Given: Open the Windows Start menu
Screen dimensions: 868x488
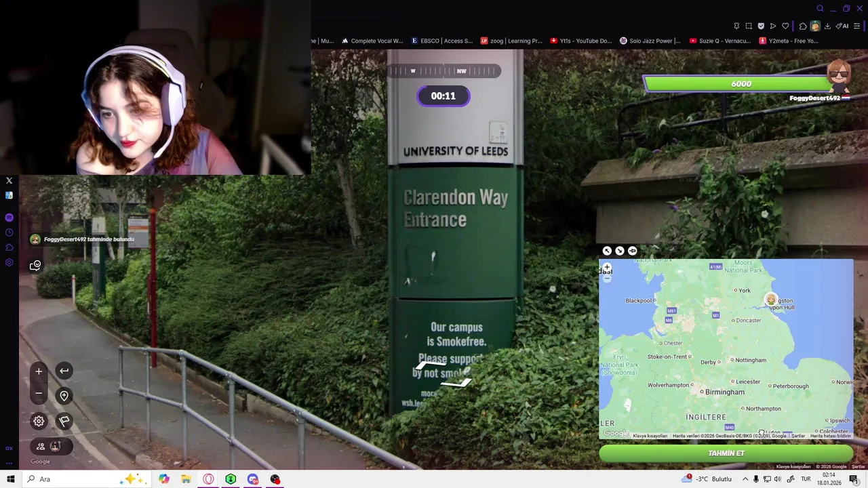Looking at the screenshot, I should [x=11, y=479].
